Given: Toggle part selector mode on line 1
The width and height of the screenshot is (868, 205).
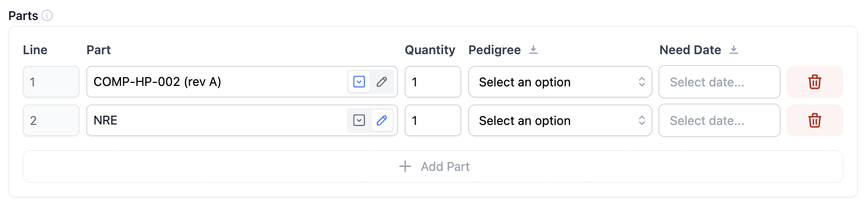Looking at the screenshot, I should 359,82.
